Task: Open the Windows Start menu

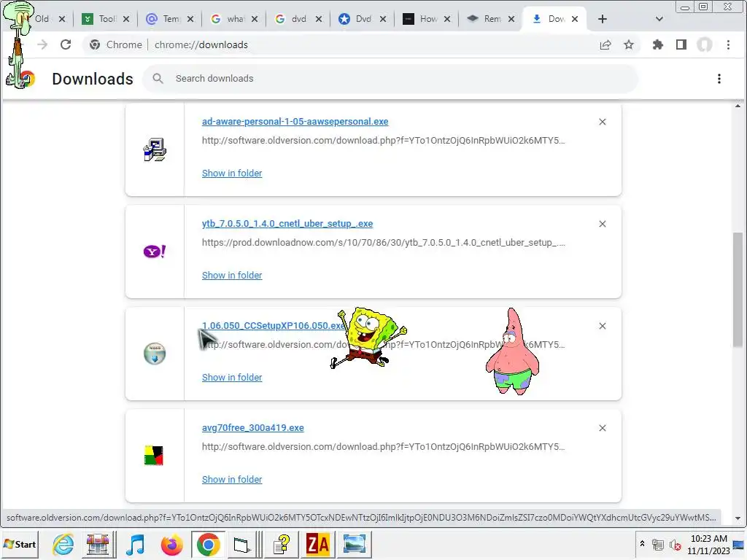Action: pyautogui.click(x=20, y=544)
